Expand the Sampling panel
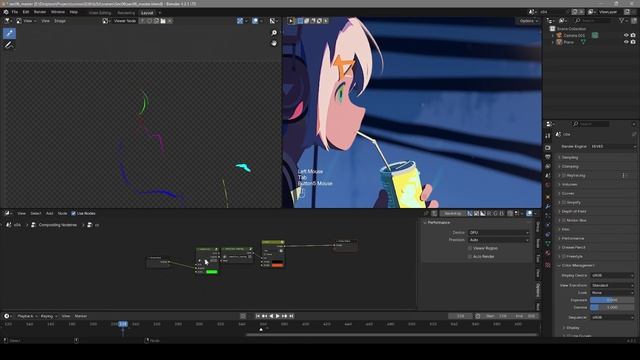Image resolution: width=640 pixels, height=360 pixels. click(x=570, y=158)
